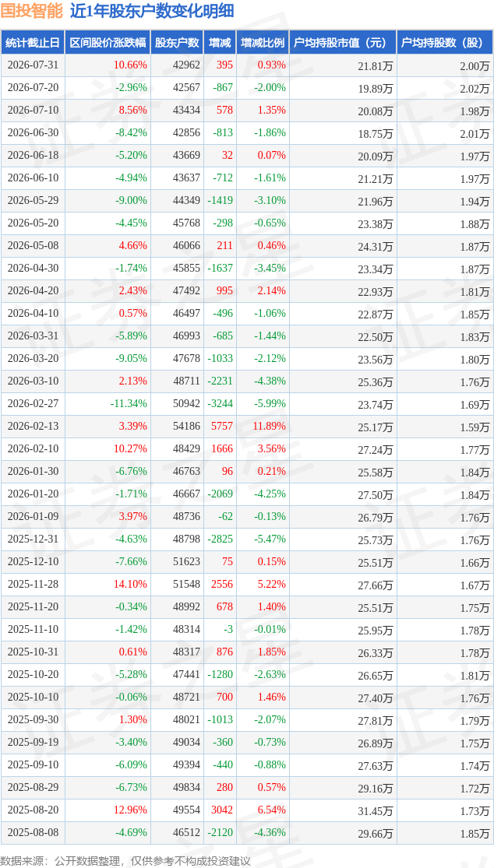Click the 股东户数 column header
Viewport: 494px width, 868px height.
(x=177, y=42)
